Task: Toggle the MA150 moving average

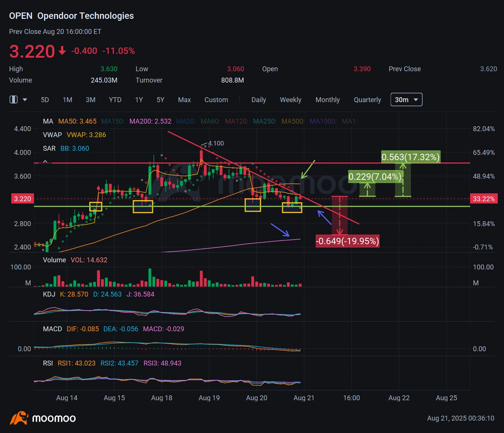Action: click(x=112, y=121)
